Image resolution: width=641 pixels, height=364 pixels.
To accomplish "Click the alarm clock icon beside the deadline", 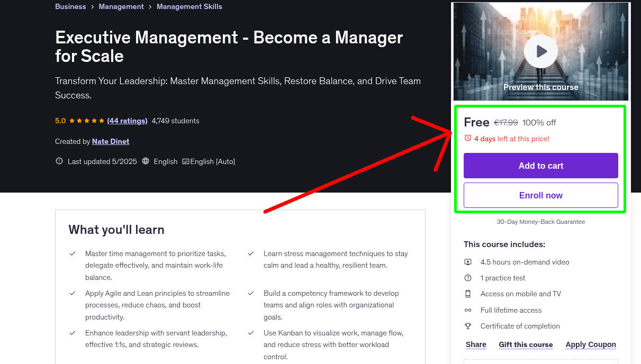I will click(x=467, y=138).
